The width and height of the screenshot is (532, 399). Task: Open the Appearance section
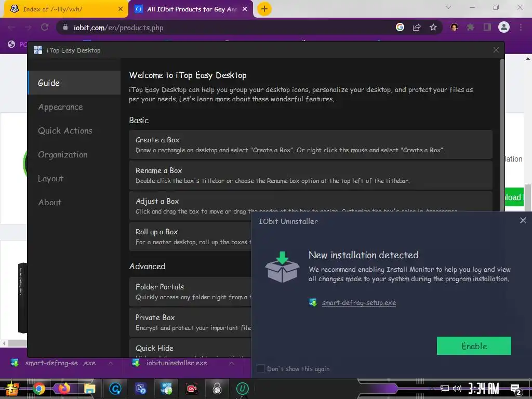[60, 107]
